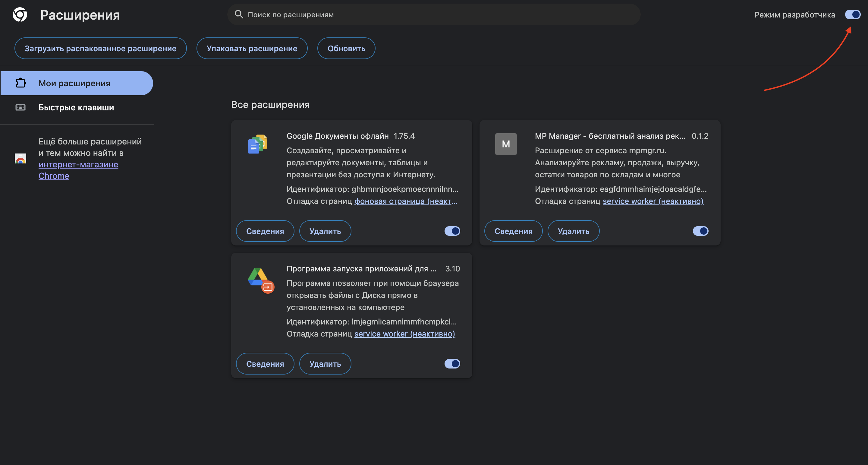Screen dimensions: 868x465
Task: Open the интернет-магазине Chrome link
Action: 78,165
